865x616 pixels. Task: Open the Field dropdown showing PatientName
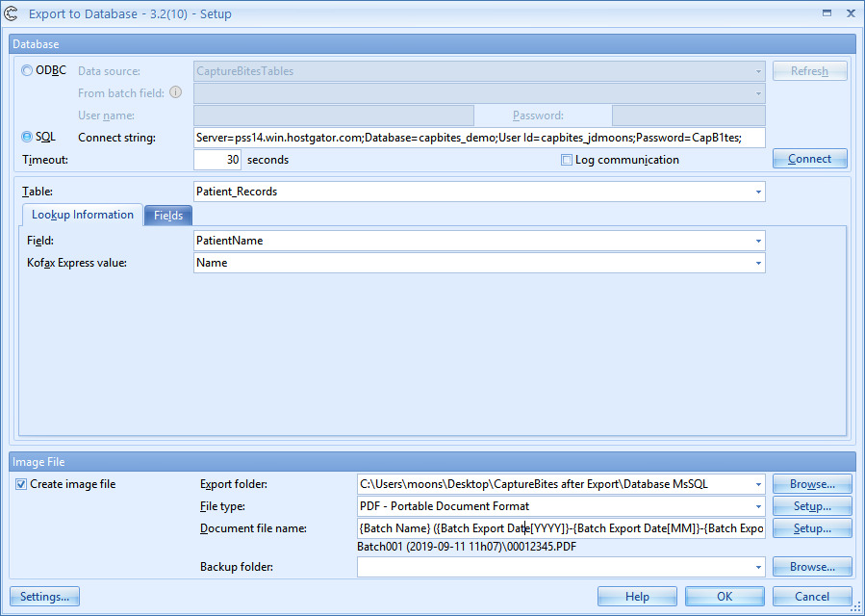[x=758, y=241]
